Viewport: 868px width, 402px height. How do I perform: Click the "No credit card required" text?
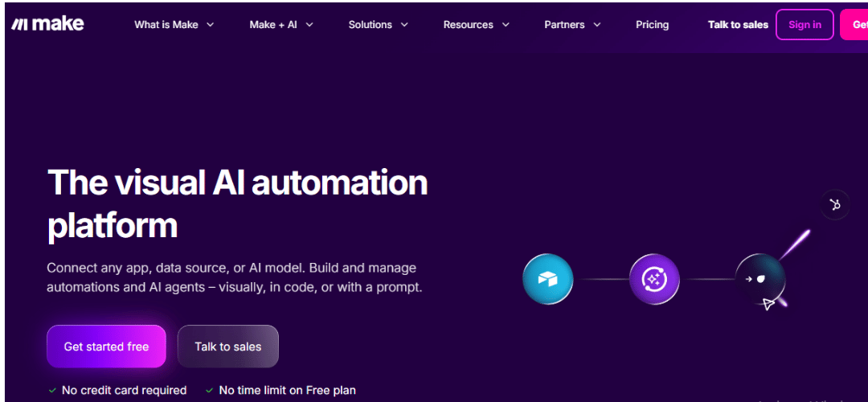pyautogui.click(x=124, y=391)
